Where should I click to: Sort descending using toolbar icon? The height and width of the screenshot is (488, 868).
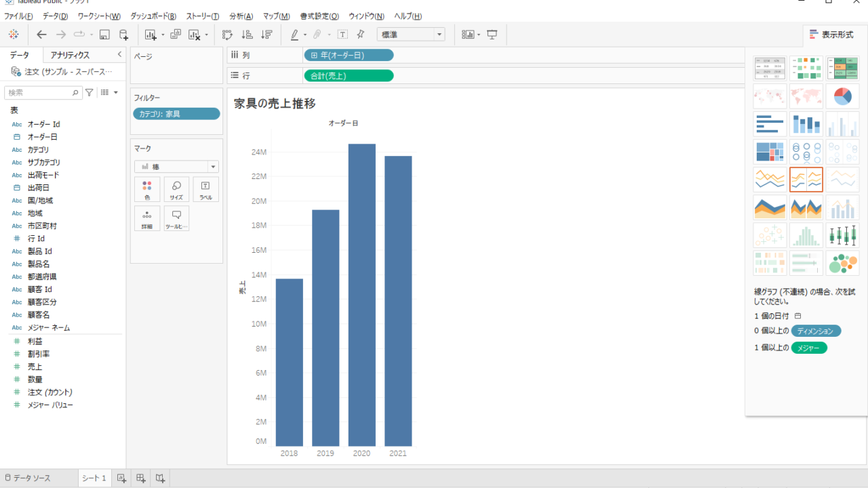pos(267,35)
